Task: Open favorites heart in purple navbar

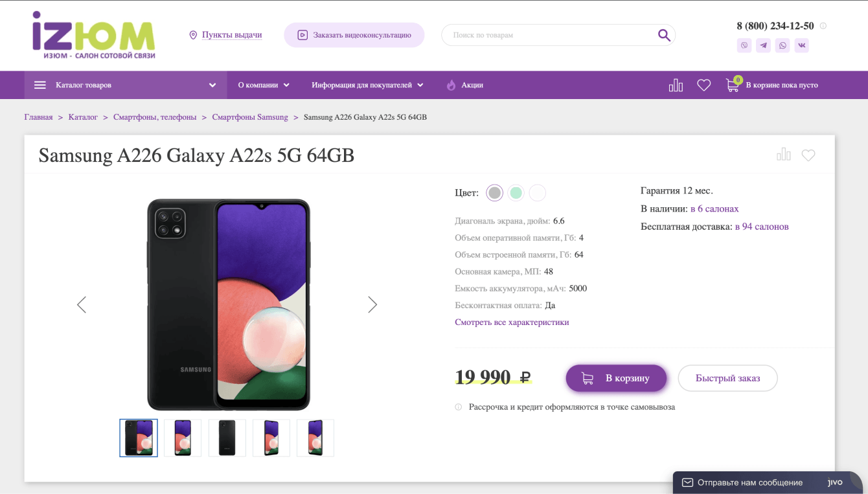Action: coord(704,85)
